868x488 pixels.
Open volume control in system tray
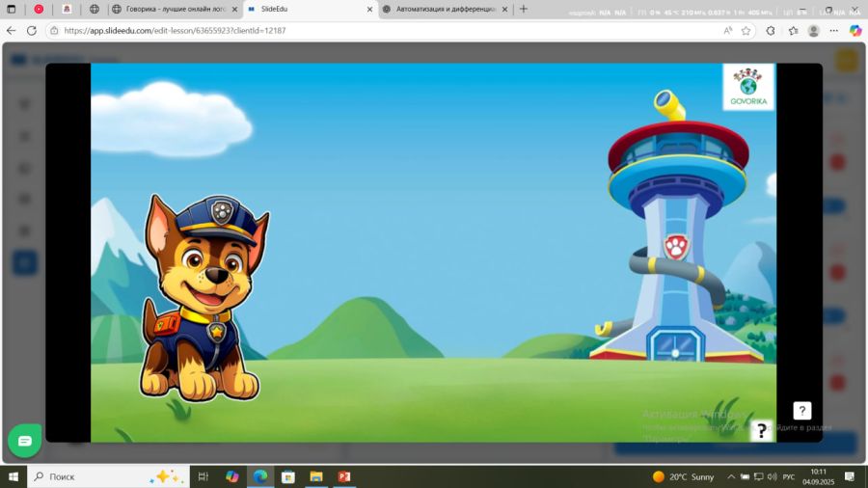click(773, 476)
